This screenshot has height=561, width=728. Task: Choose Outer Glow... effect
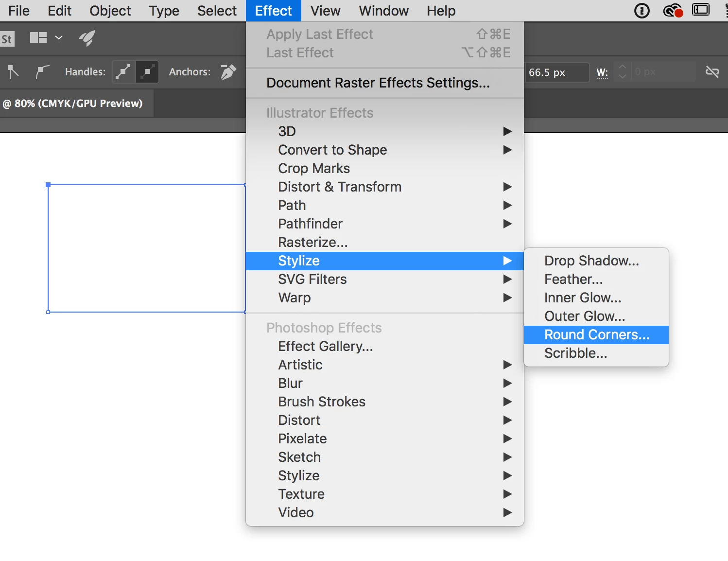click(596, 316)
